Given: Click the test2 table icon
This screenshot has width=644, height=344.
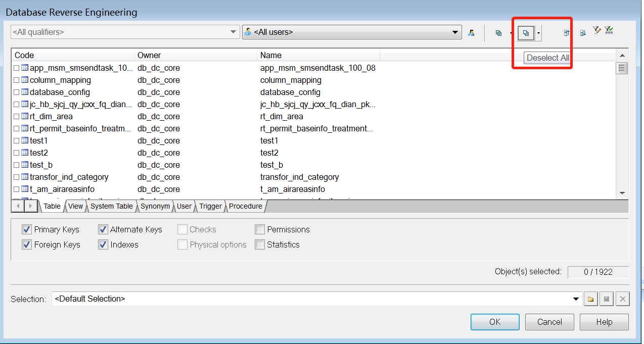Looking at the screenshot, I should coord(25,153).
